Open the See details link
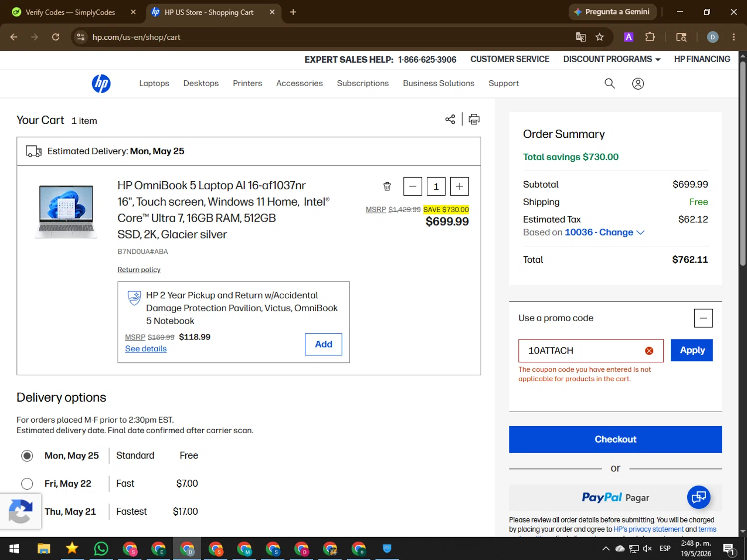The height and width of the screenshot is (560, 747). [x=146, y=349]
